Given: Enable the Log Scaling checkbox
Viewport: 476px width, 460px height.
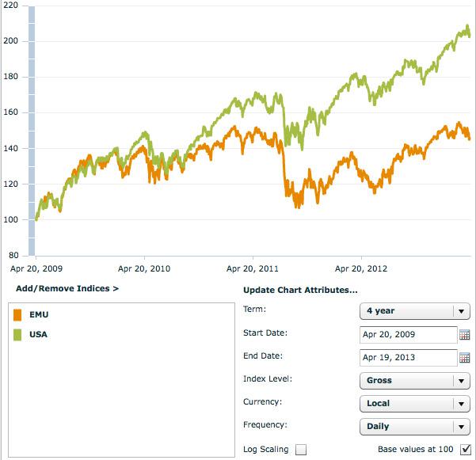Looking at the screenshot, I should coord(301,450).
